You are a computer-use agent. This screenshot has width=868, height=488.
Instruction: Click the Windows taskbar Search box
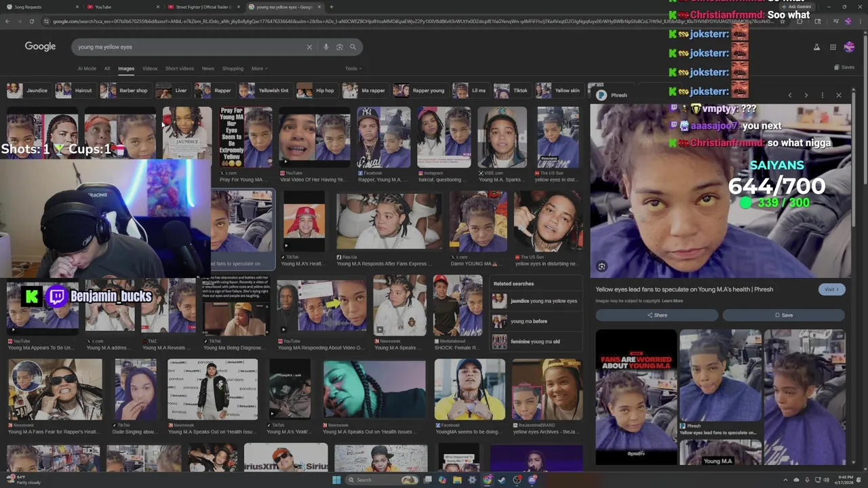click(x=381, y=480)
